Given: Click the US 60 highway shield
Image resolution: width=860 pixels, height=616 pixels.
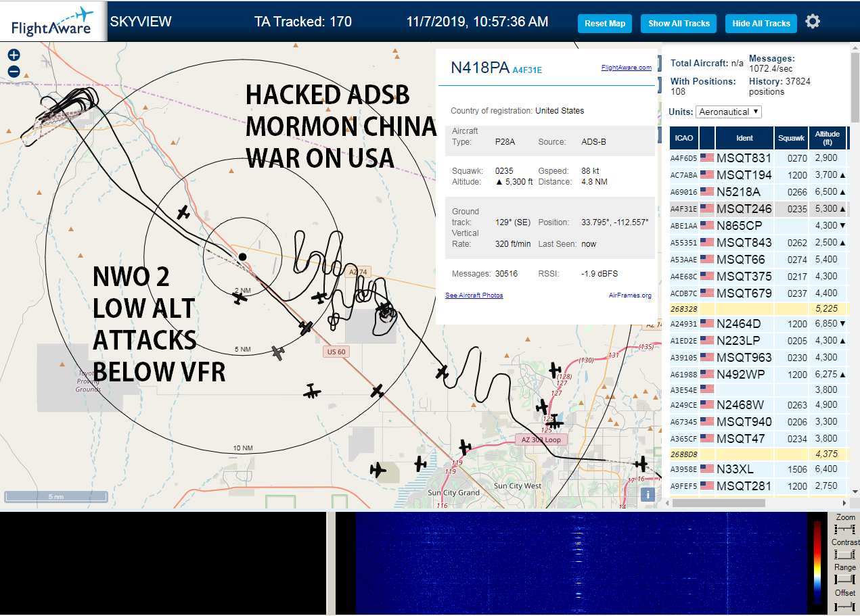Looking at the screenshot, I should pyautogui.click(x=336, y=352).
